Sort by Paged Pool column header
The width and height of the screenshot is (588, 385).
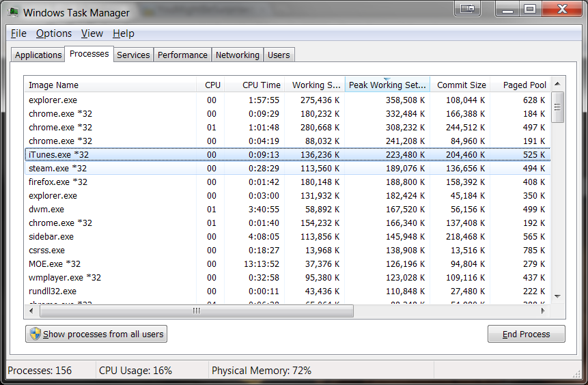tap(521, 85)
